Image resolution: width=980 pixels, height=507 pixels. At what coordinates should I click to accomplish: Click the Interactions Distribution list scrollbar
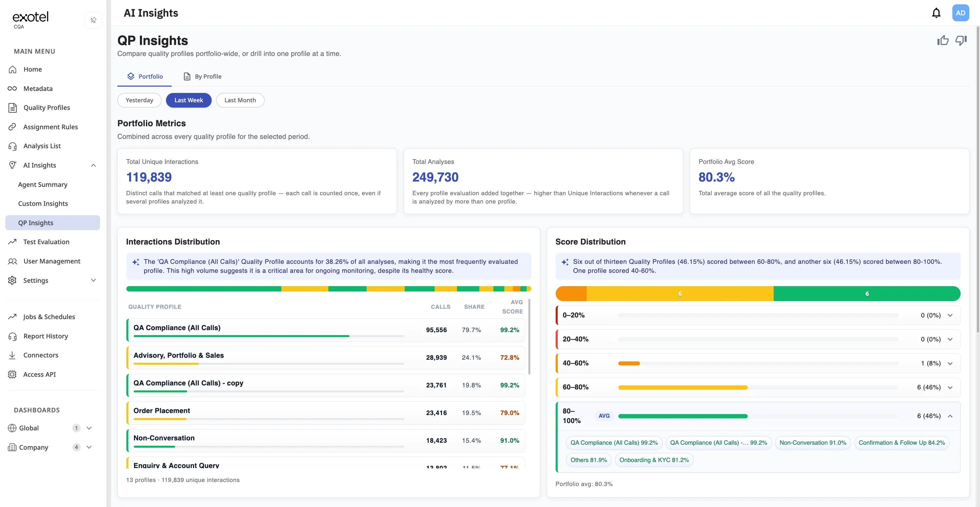[x=529, y=336]
